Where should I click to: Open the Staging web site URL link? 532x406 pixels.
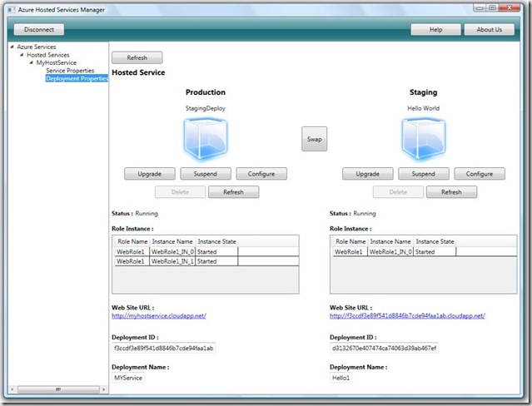407,316
